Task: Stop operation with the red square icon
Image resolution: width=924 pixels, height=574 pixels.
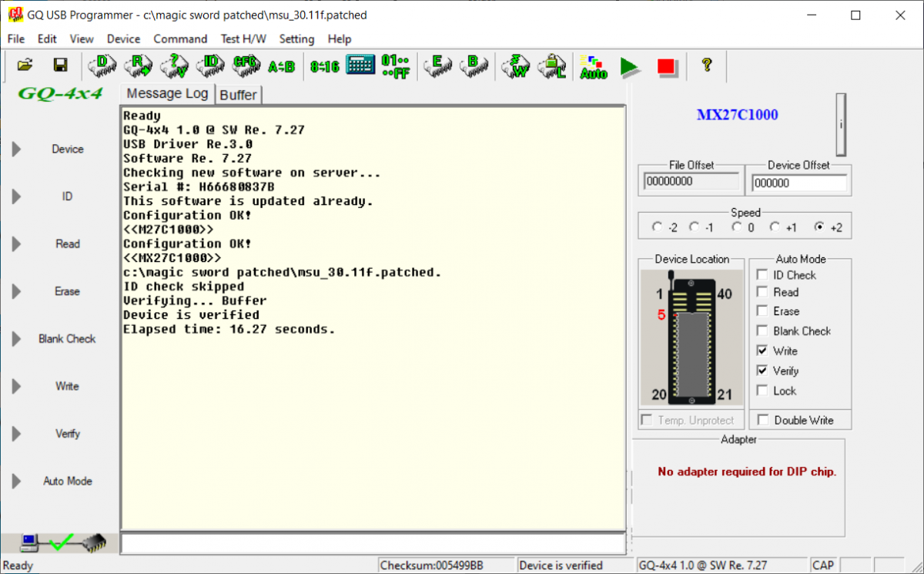Action: pyautogui.click(x=666, y=67)
